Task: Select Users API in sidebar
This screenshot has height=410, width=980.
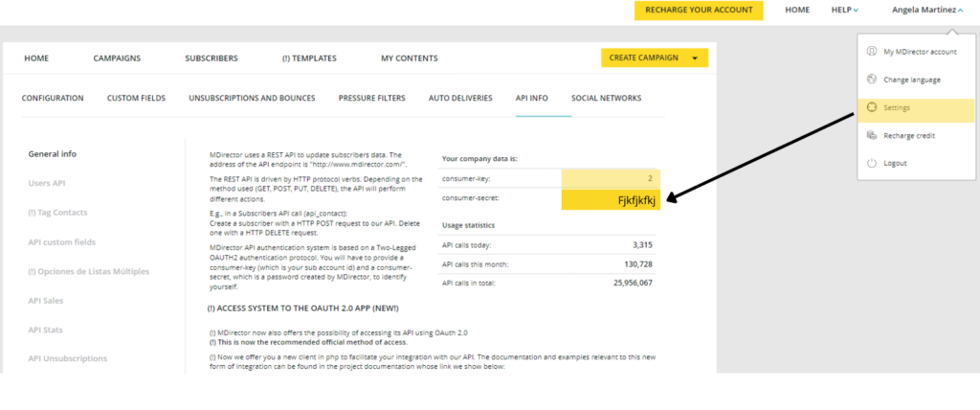Action: click(47, 183)
